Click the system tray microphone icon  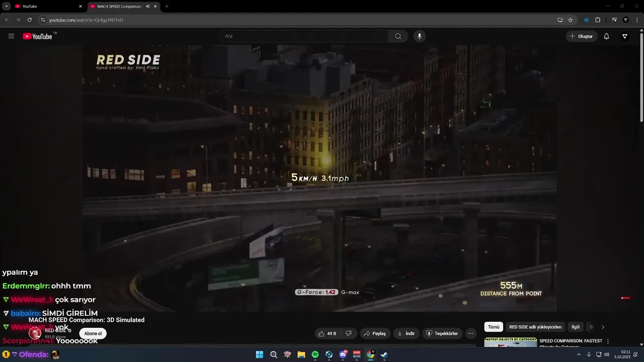[589, 354]
